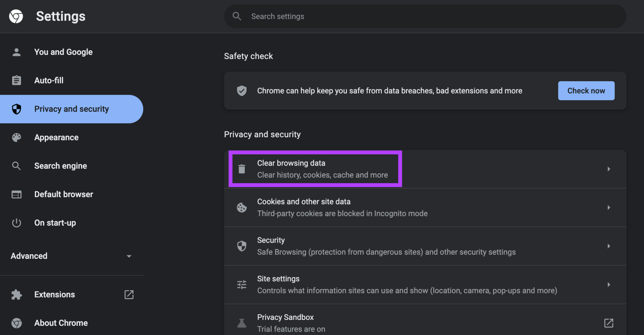This screenshot has width=644, height=335.
Task: Open Clear browsing data via its arrow
Action: (609, 169)
